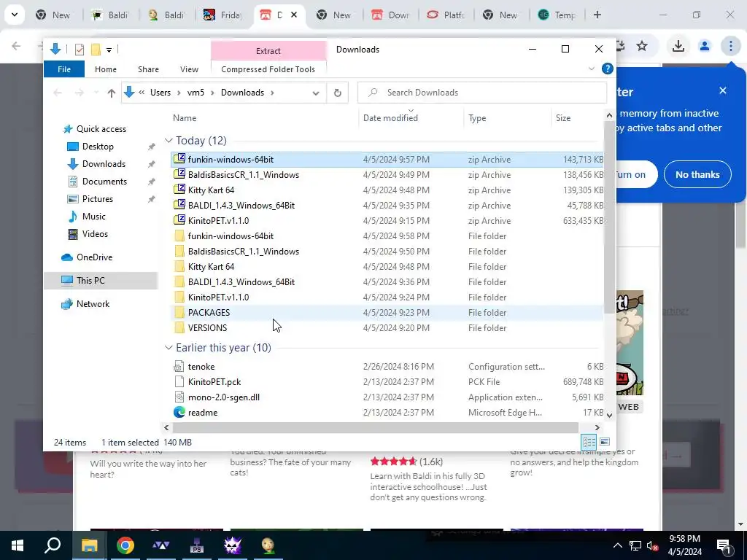Screen dimensions: 747x560
Task: Open Explorer Help question mark icon
Action: tap(608, 69)
